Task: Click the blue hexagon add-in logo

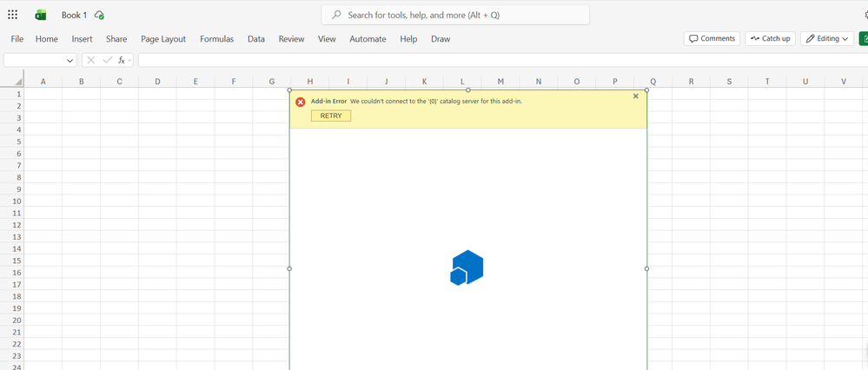Action: [467, 268]
